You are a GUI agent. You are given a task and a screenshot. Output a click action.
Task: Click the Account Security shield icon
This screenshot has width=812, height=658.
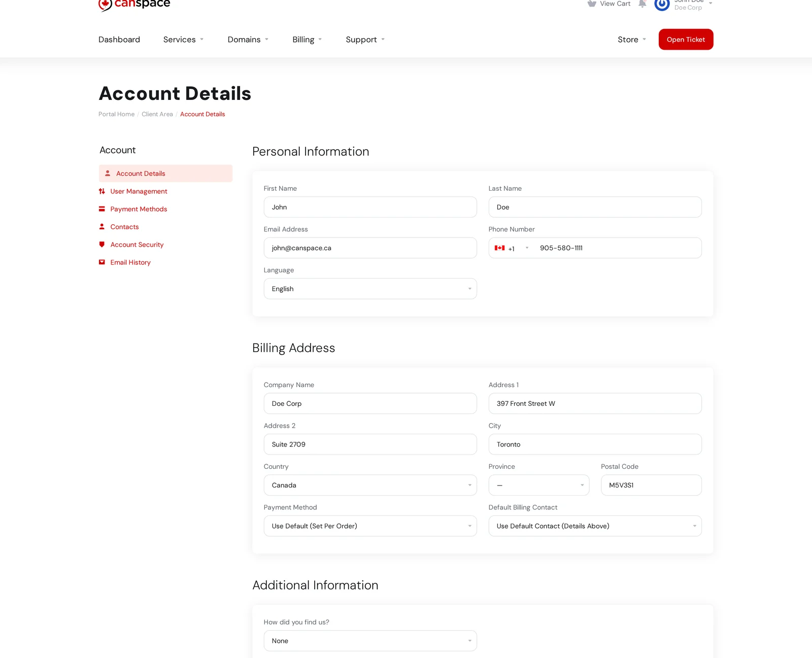point(102,245)
